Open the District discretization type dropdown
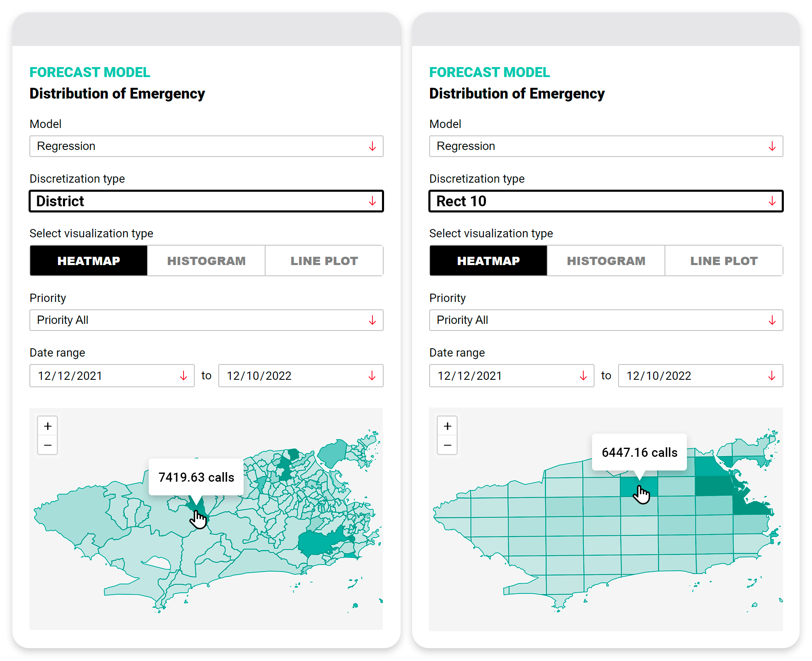Image resolution: width=812 pixels, height=661 pixels. pos(206,201)
